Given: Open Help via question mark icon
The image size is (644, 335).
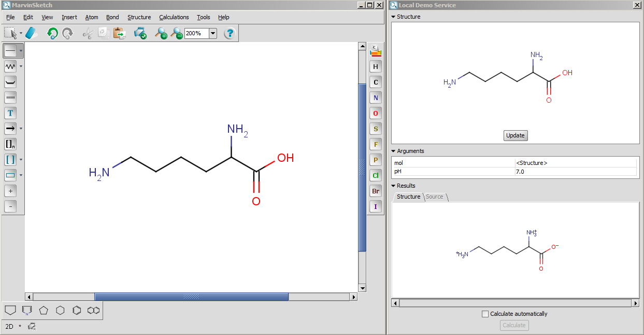Looking at the screenshot, I should 230,34.
